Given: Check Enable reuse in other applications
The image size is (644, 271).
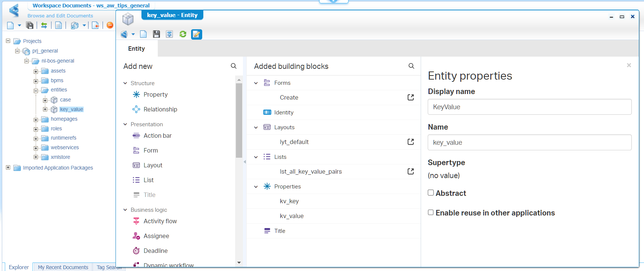Looking at the screenshot, I should 431,213.
